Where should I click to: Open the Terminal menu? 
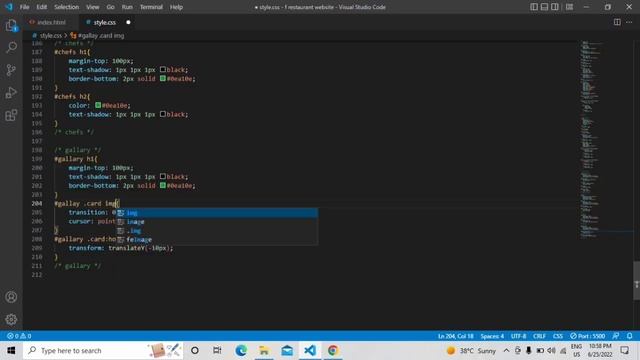151,7
